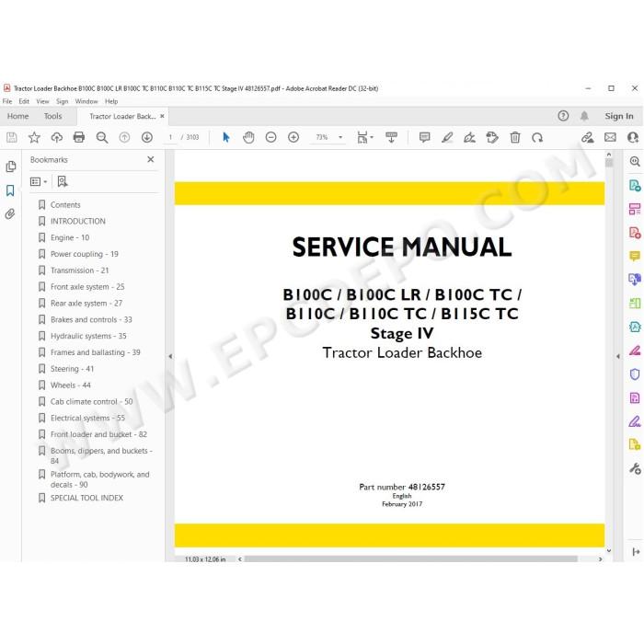The height and width of the screenshot is (644, 644).
Task: Open SPECIAL TOOL INDEX bookmark
Action: (86, 498)
